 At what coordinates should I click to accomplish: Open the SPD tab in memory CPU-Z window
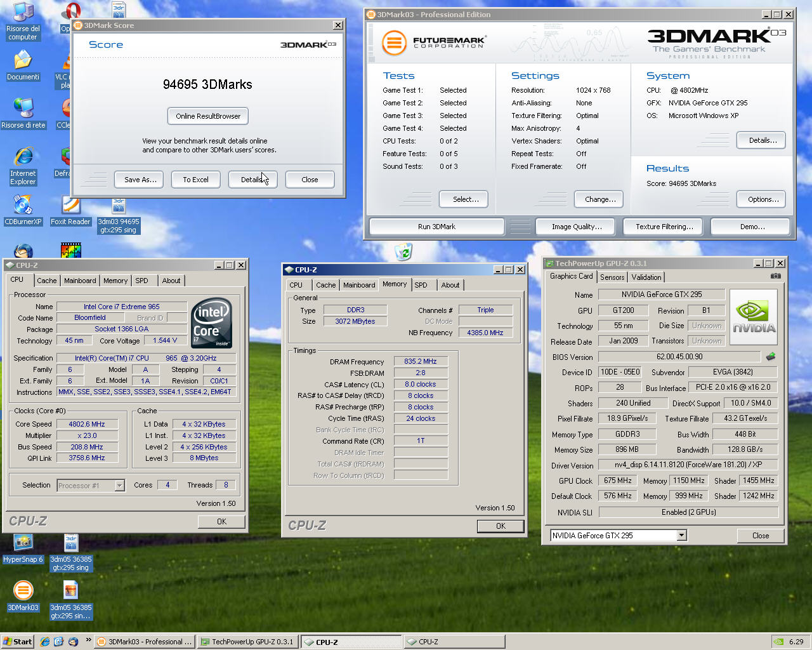pos(421,285)
